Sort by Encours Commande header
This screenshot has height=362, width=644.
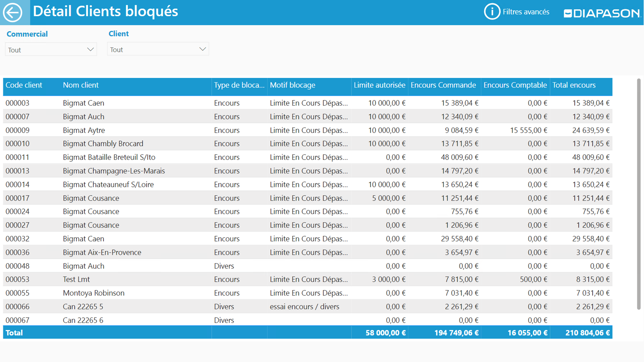click(443, 85)
